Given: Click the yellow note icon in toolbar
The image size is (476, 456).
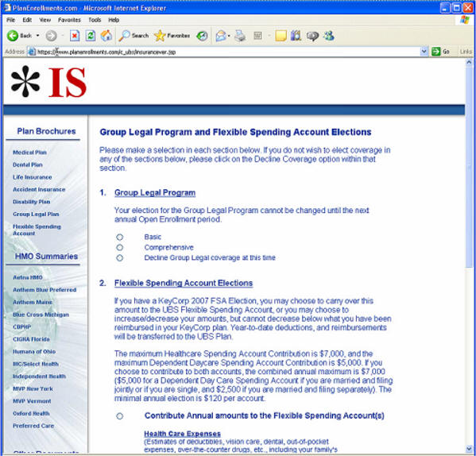Looking at the screenshot, I should click(x=281, y=36).
